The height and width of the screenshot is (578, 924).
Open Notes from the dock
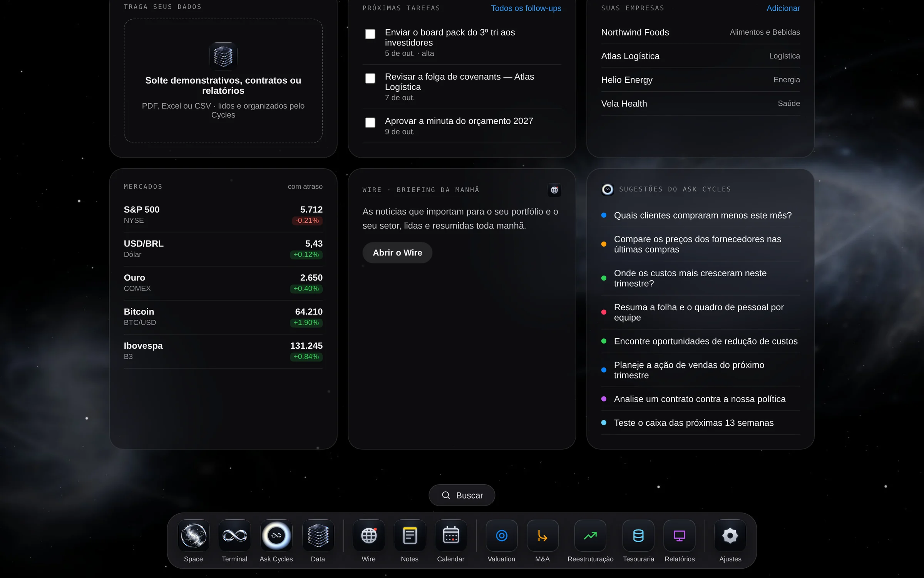[x=410, y=535]
